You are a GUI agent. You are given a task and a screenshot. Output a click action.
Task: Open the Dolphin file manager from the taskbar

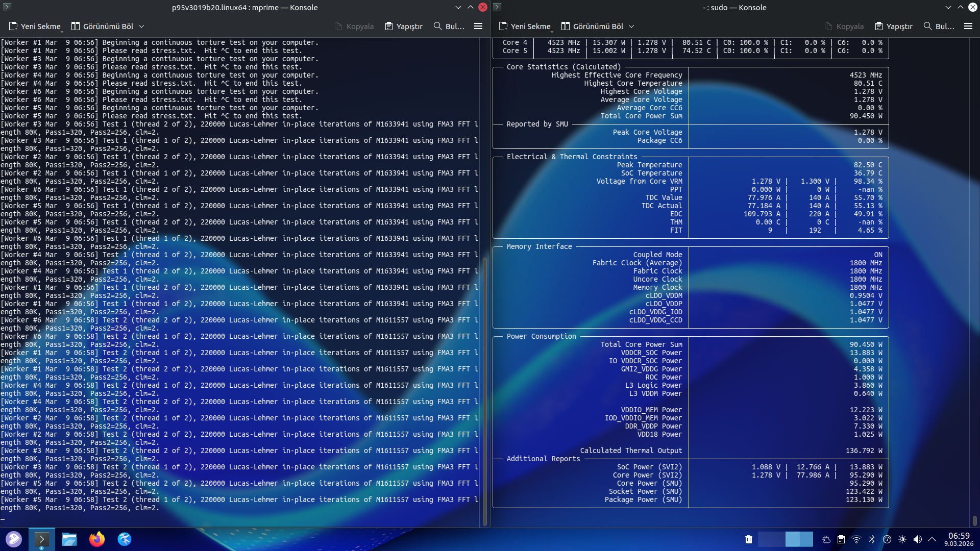coord(69,539)
